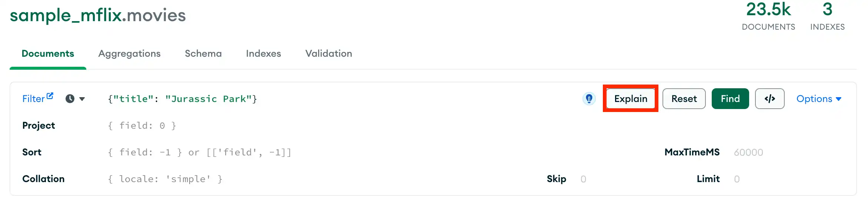The height and width of the screenshot is (201, 868).
Task: Focus the filter query input field
Action: [333, 99]
